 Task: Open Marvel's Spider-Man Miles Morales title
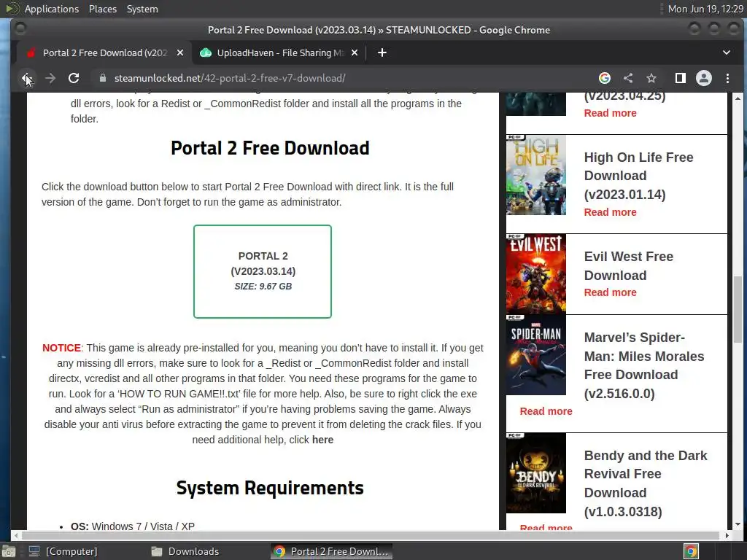click(643, 365)
